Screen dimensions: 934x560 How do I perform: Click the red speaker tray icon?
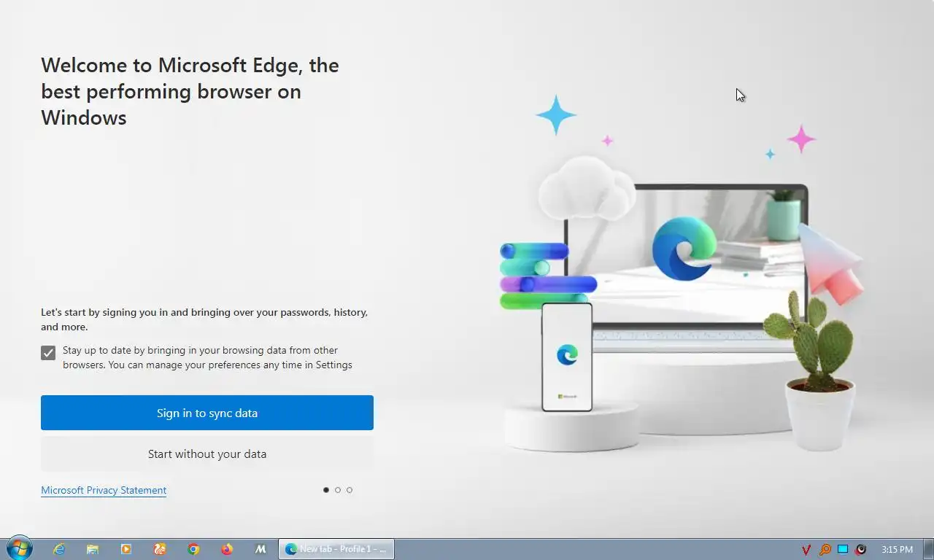coord(861,550)
